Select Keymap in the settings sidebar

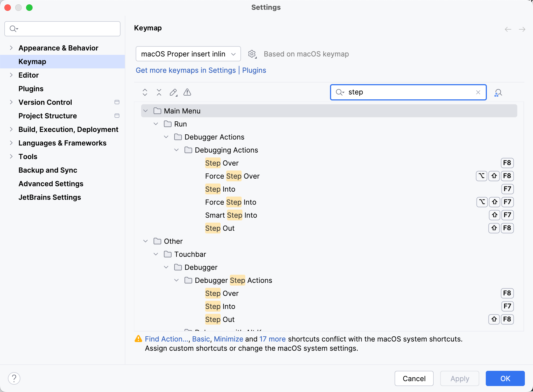pos(32,61)
